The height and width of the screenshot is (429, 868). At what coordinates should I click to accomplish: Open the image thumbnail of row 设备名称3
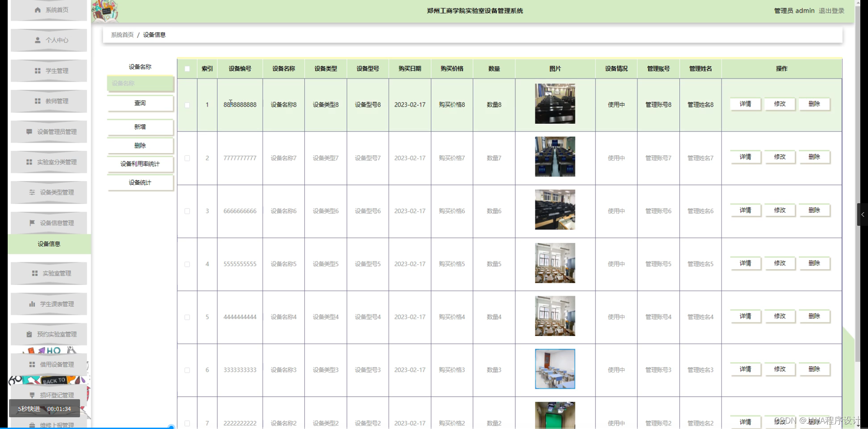click(555, 369)
